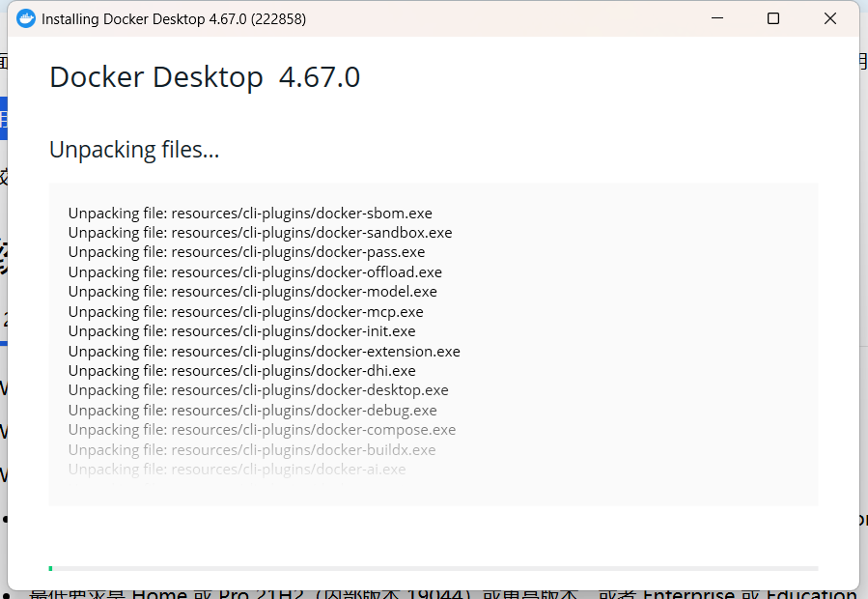Select the docker-debug.exe log line
Image resolution: width=868 pixels, height=599 pixels.
pyautogui.click(x=252, y=411)
